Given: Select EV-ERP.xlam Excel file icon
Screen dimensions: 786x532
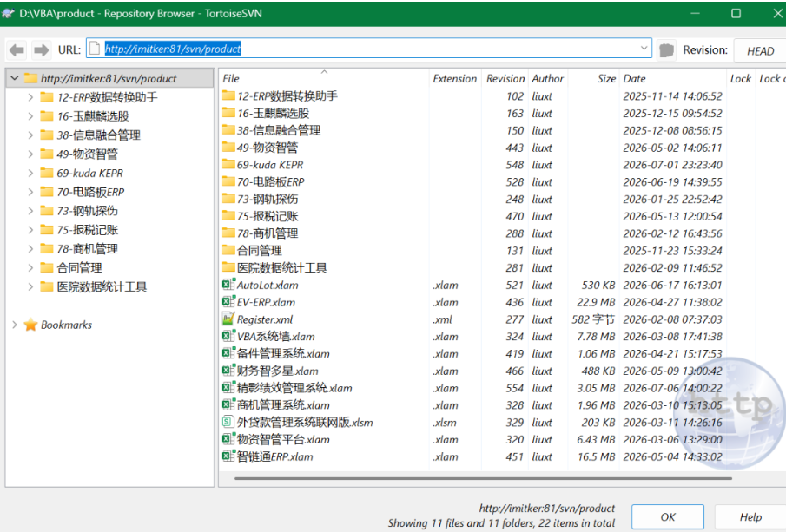Looking at the screenshot, I should (x=228, y=302).
